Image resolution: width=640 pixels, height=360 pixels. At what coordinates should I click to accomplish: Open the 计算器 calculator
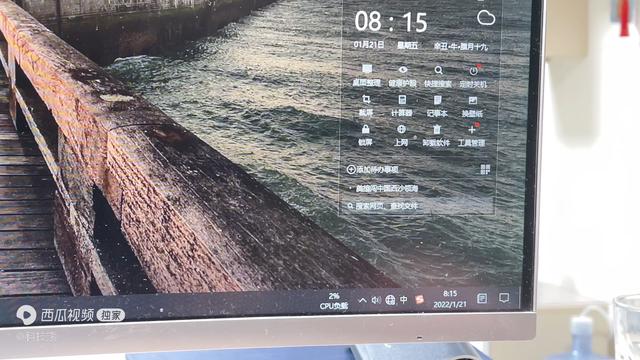(x=402, y=106)
